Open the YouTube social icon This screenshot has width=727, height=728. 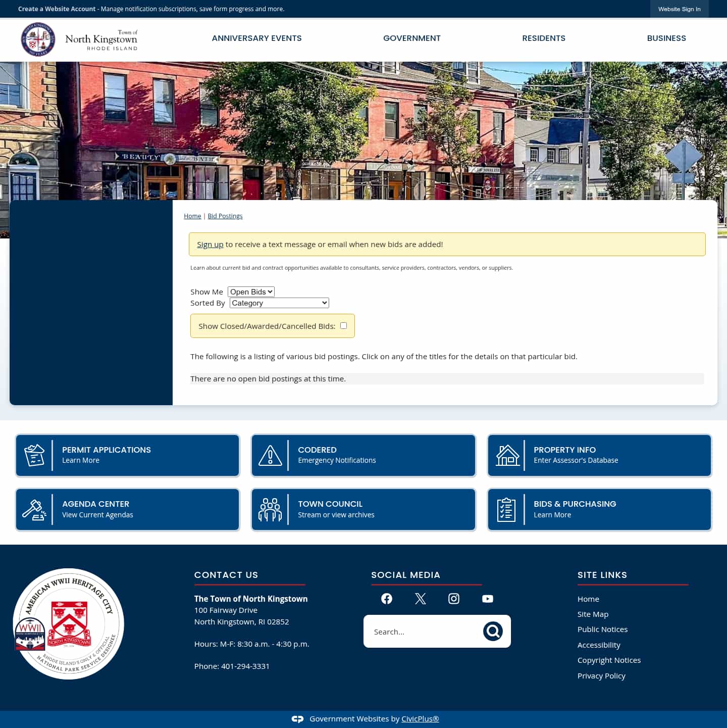tap(488, 599)
